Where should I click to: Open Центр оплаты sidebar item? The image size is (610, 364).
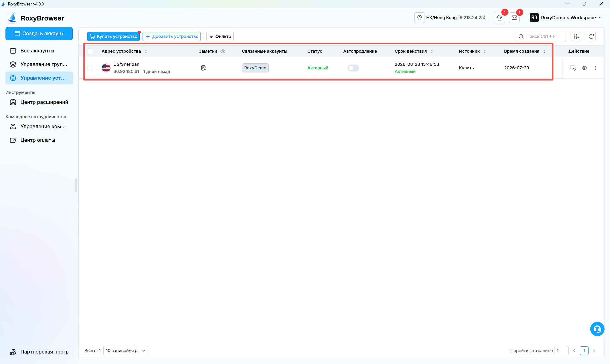pyautogui.click(x=39, y=140)
